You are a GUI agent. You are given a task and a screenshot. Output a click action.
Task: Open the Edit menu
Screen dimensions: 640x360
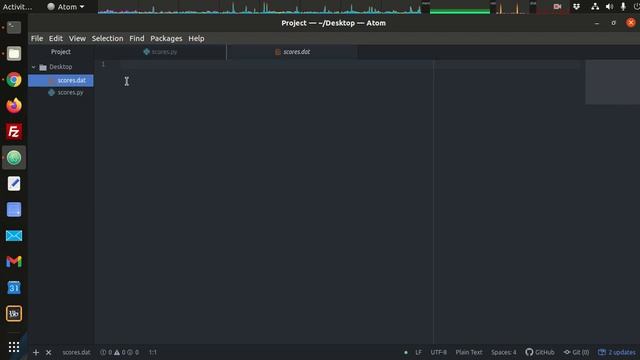click(56, 38)
